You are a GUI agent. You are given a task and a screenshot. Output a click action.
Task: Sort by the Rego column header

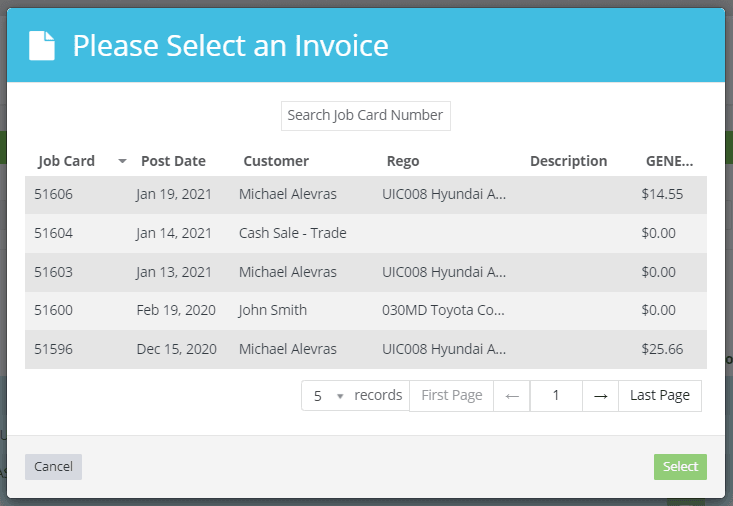403,161
